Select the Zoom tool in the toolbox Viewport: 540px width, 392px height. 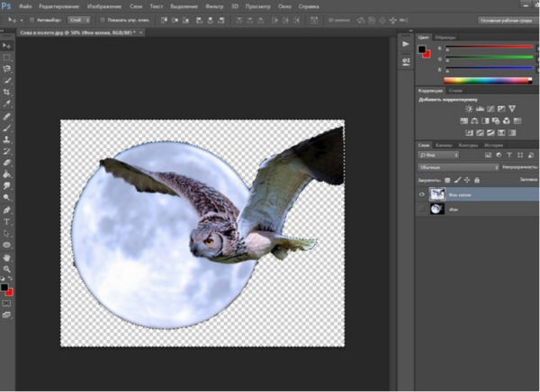(x=7, y=268)
